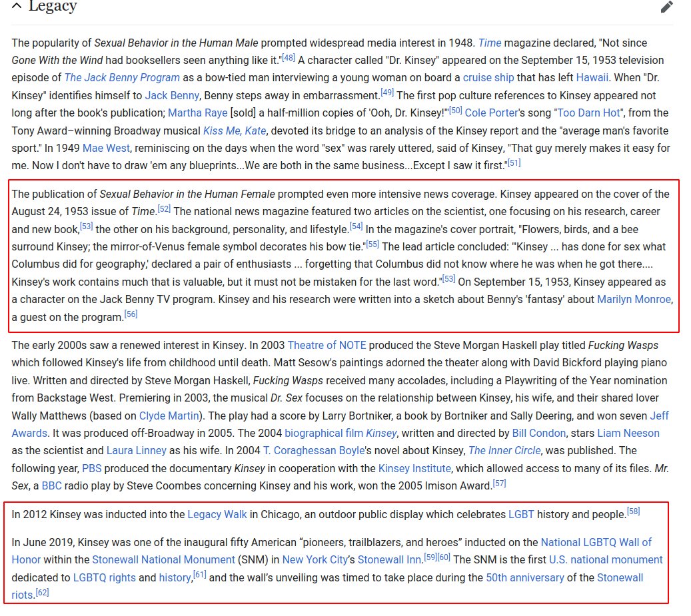Open the Legacy Walk link
This screenshot has height=616, width=691.
[x=217, y=514]
